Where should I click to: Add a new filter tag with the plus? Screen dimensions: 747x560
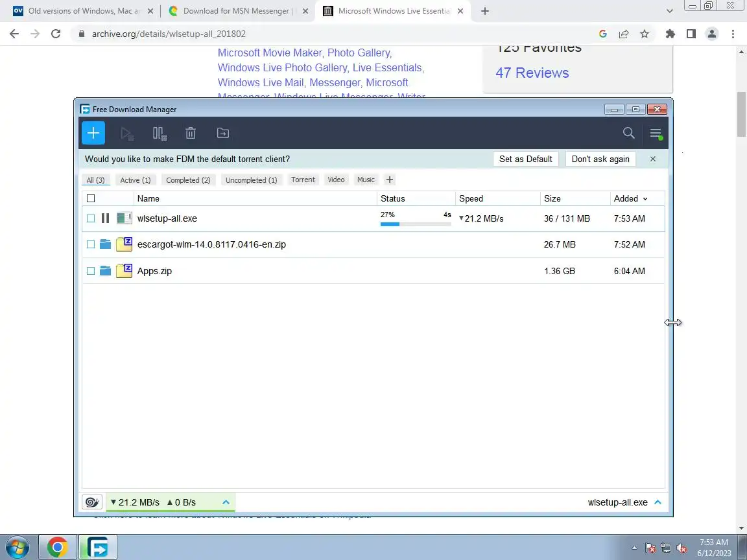[x=389, y=180]
